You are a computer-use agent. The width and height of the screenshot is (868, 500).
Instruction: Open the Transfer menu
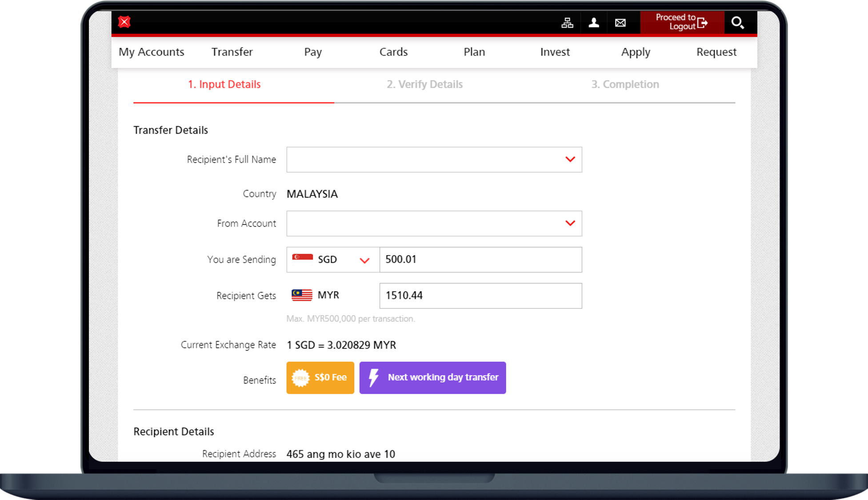(232, 52)
